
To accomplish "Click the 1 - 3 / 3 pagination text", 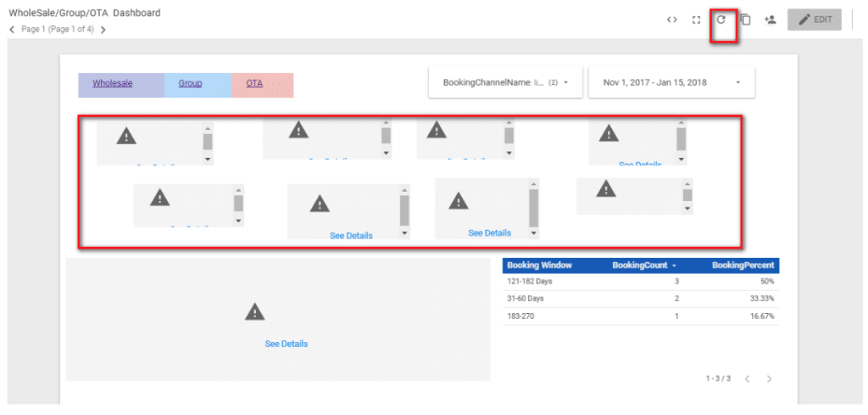I will click(x=719, y=379).
